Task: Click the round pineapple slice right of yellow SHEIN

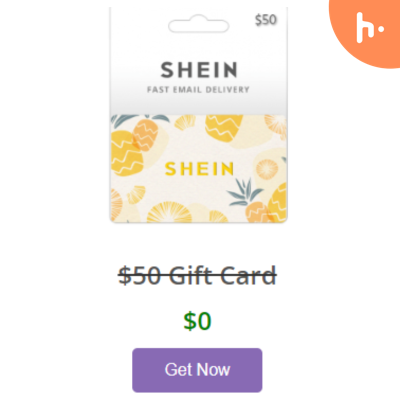Action: [267, 169]
